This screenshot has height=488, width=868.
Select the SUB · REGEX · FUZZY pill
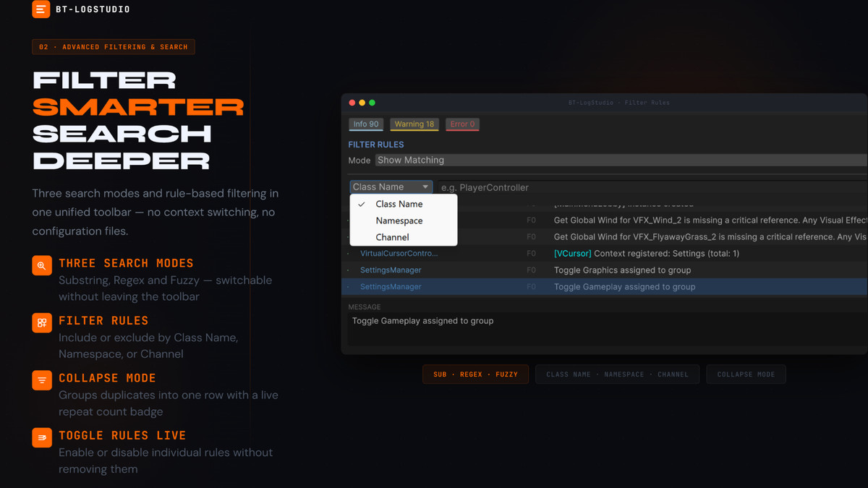(476, 374)
